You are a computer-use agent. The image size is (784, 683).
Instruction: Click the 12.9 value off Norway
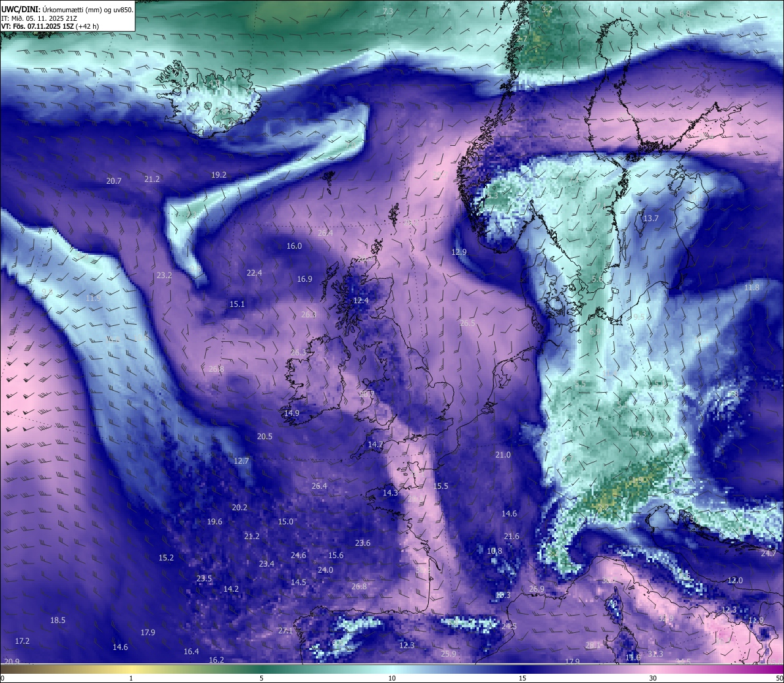pyautogui.click(x=459, y=252)
